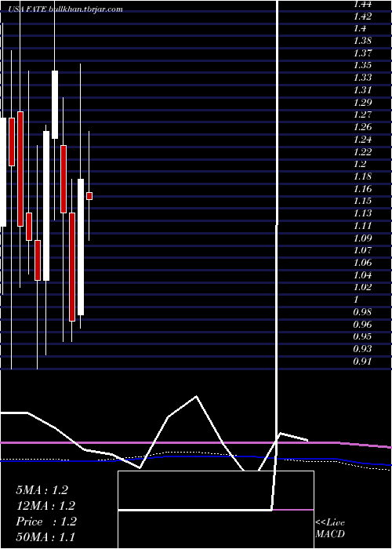392x549 pixels.
Task: Click the 1.09 price axis label
Action: (362, 238)
